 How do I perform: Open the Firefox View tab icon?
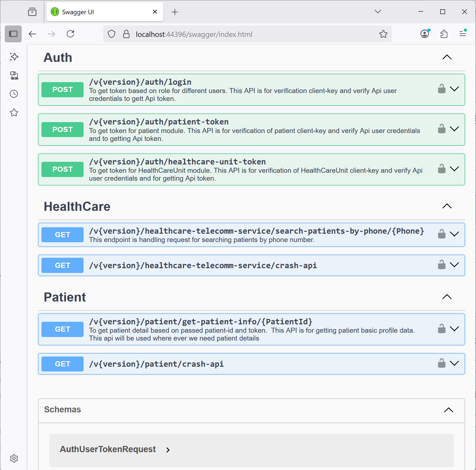click(x=32, y=12)
